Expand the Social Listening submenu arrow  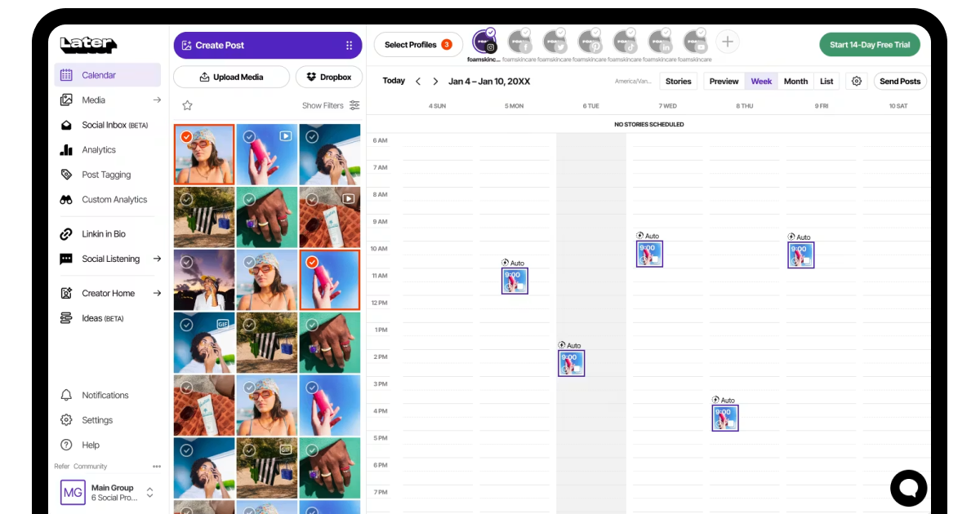[x=157, y=259]
